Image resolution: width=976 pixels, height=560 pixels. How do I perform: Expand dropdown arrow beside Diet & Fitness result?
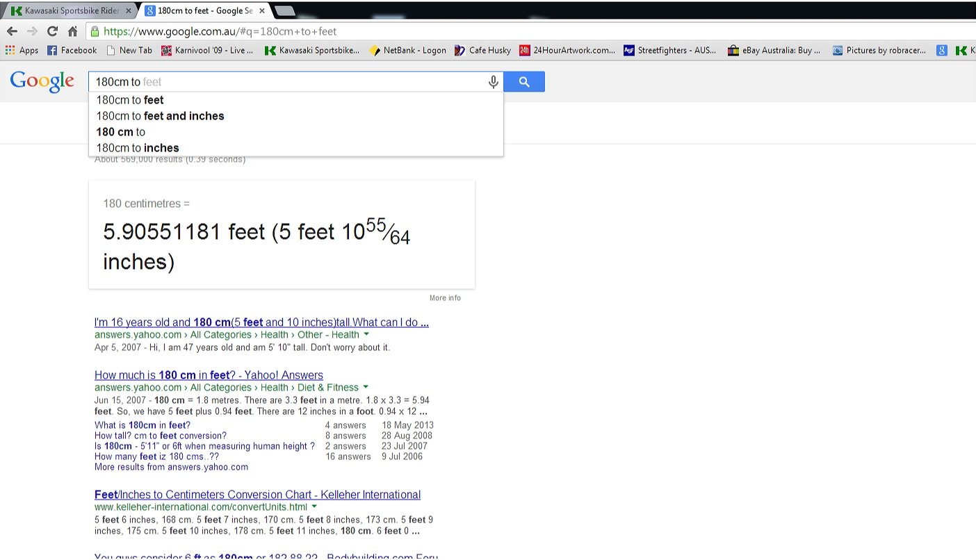coord(366,388)
